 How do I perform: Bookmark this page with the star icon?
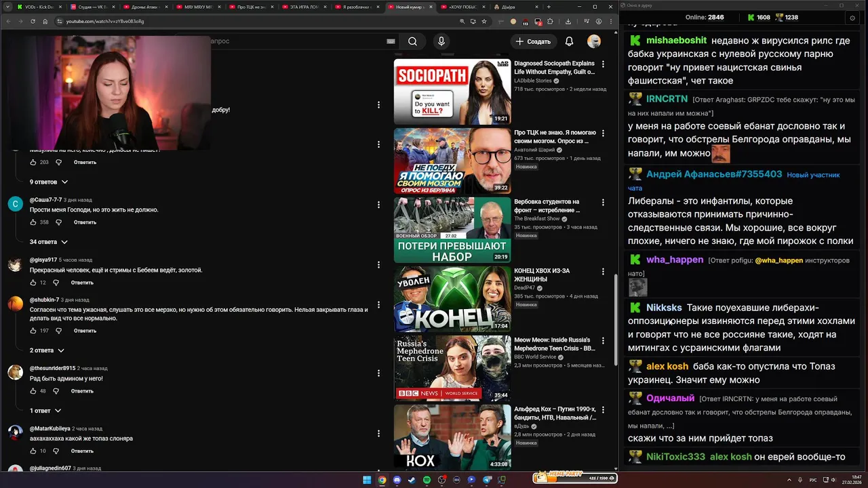click(x=484, y=21)
